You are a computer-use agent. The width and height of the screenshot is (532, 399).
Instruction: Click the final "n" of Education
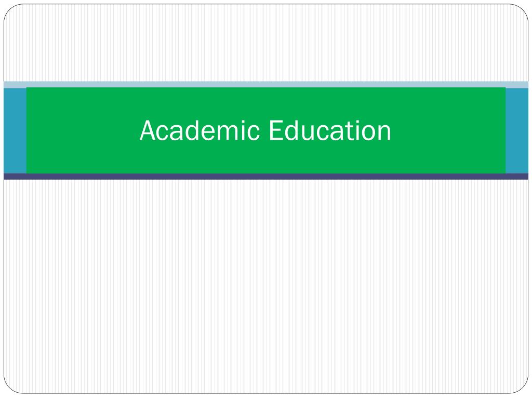(385, 133)
